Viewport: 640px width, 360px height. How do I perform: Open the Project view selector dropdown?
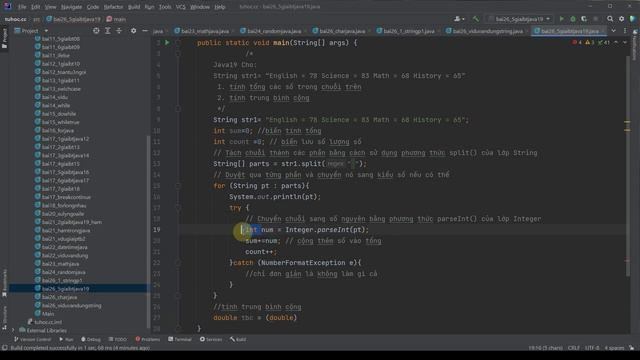click(31, 31)
